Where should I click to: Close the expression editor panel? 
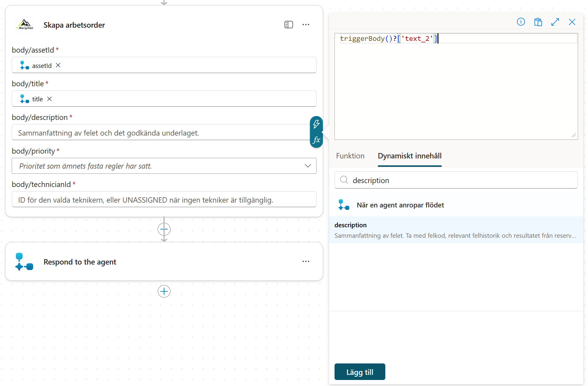(x=572, y=22)
